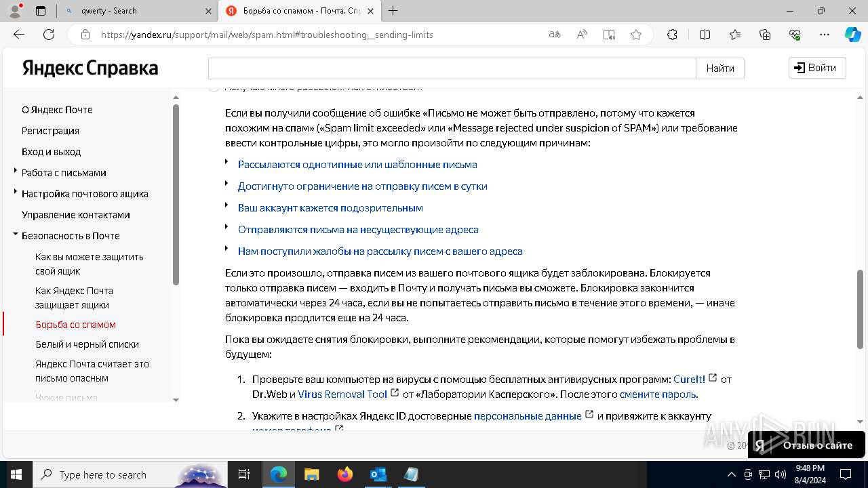Open tab actions menu icon
The height and width of the screenshot is (488, 868).
coord(41,11)
